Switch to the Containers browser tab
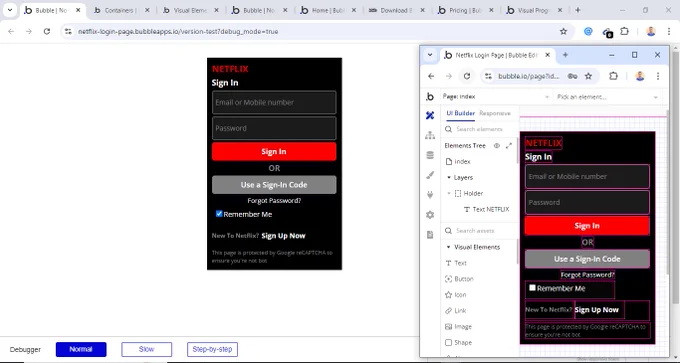The height and width of the screenshot is (363, 680). pyautogui.click(x=120, y=10)
